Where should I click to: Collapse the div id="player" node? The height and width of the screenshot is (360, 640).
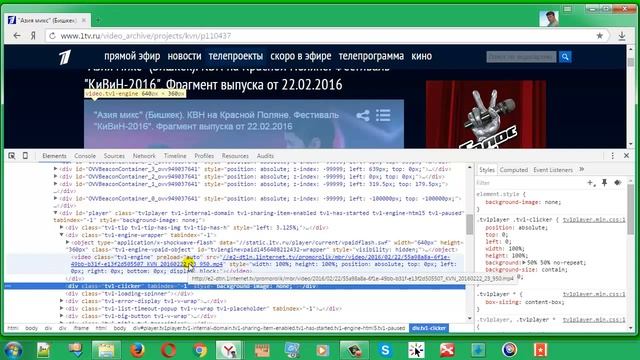click(56, 213)
